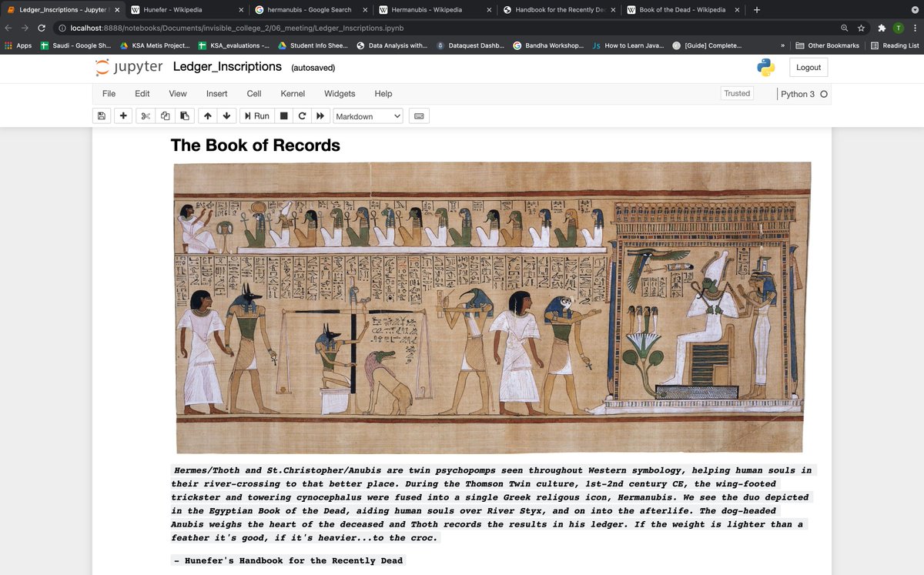Open the Apps bookmarks shortcut
Viewport: 924px width, 575px height.
tap(18, 45)
